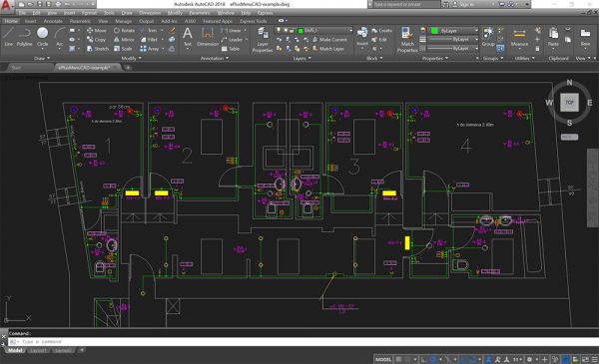
Task: Expand the Utilities panel
Action: (x=524, y=59)
